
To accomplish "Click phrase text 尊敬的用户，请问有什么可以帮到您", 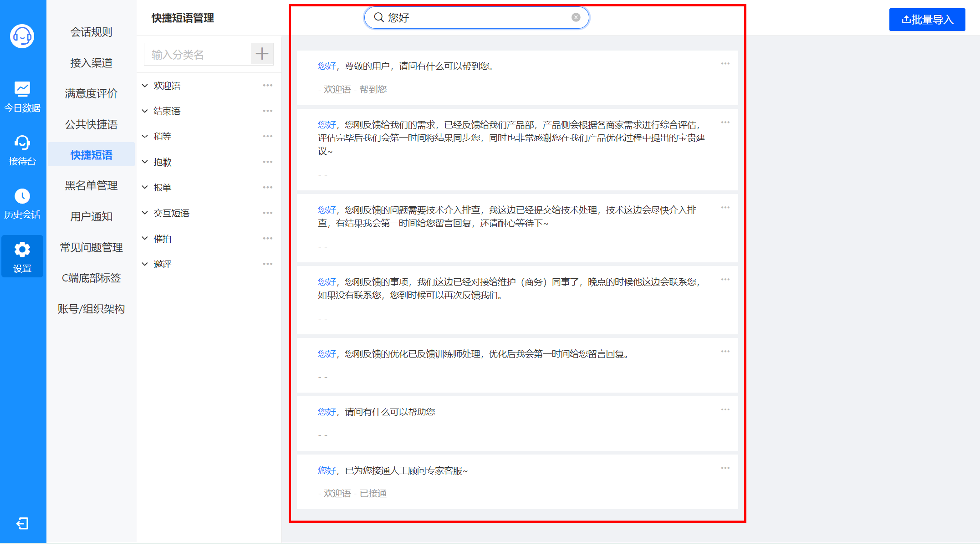I will tap(419, 66).
